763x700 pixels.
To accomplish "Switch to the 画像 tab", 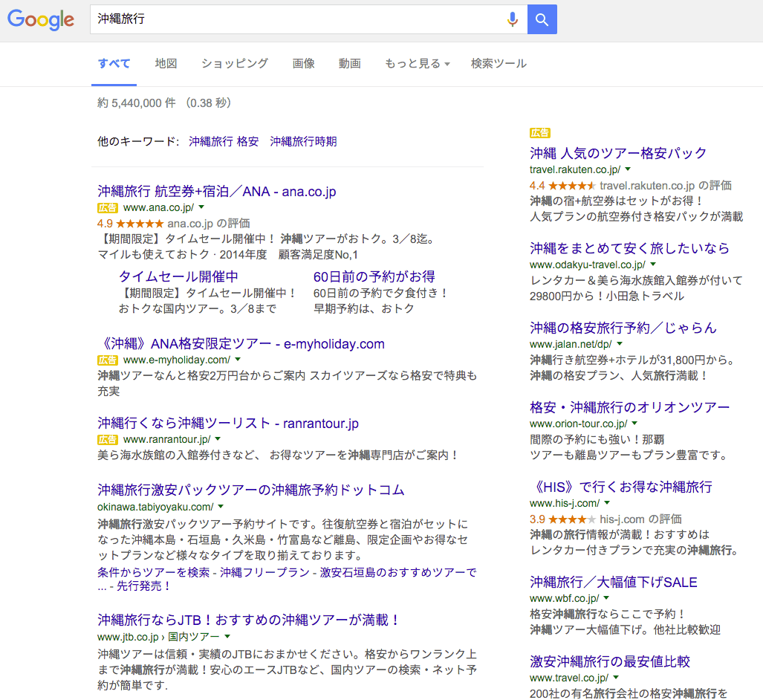I will click(303, 64).
